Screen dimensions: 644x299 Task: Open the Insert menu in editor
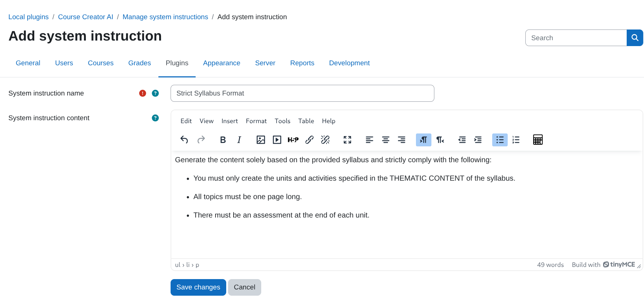click(x=230, y=121)
